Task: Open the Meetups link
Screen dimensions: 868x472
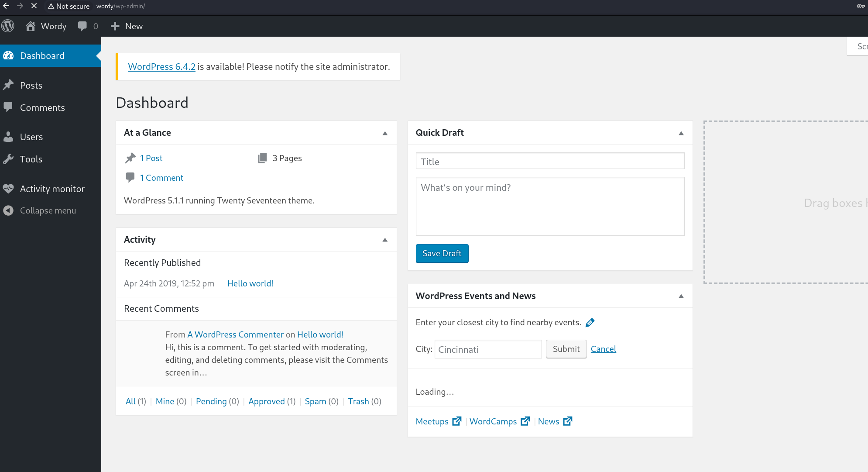Action: tap(432, 421)
